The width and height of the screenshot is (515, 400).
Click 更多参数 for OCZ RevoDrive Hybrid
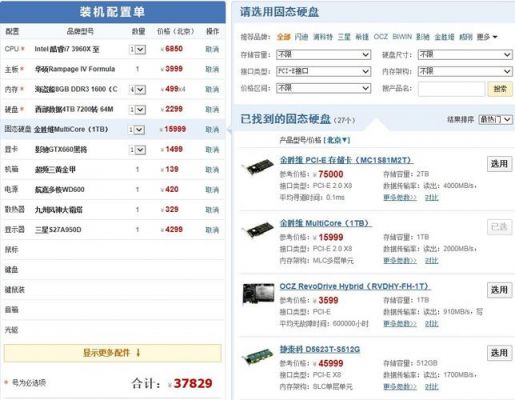point(400,324)
